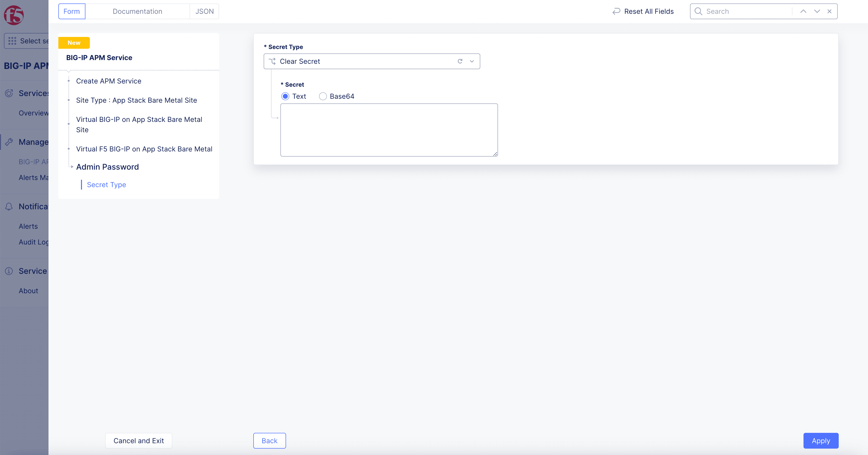Open BIG-IP APM sidebar item under Manage
868x455 pixels.
click(34, 162)
